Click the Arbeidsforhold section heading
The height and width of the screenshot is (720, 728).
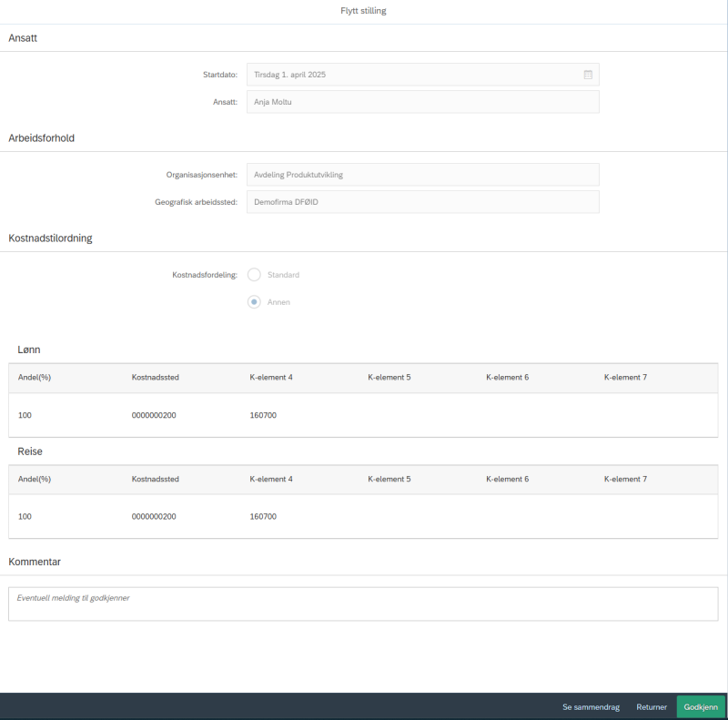[x=41, y=138]
